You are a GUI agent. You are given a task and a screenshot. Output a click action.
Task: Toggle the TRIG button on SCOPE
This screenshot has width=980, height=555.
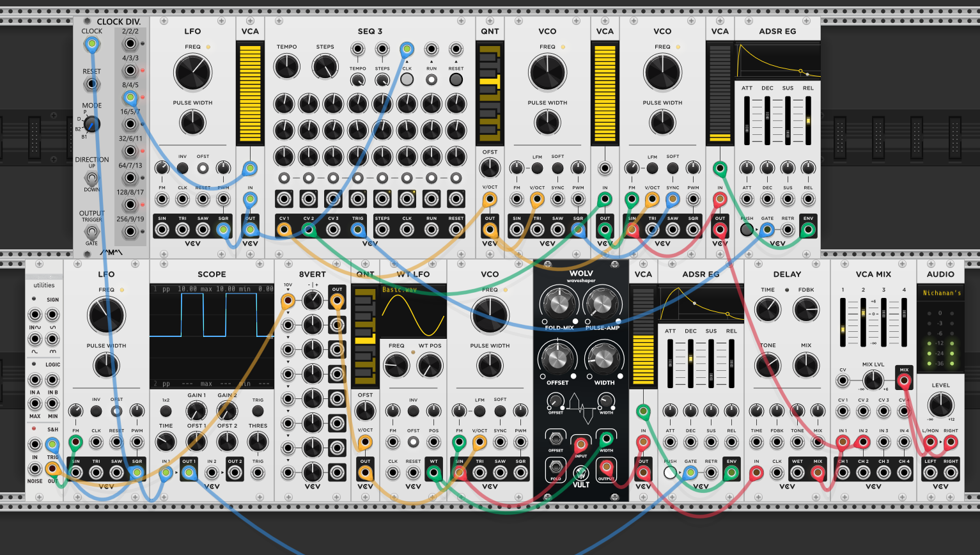click(258, 411)
